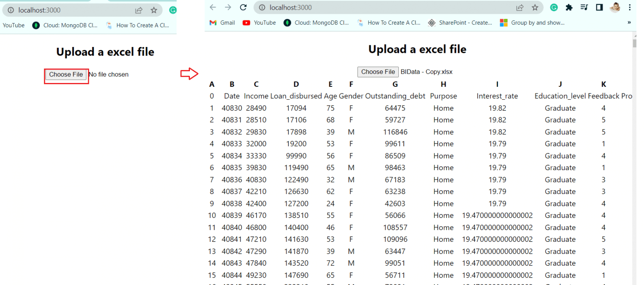Navigate back with the arrow

(x=213, y=7)
